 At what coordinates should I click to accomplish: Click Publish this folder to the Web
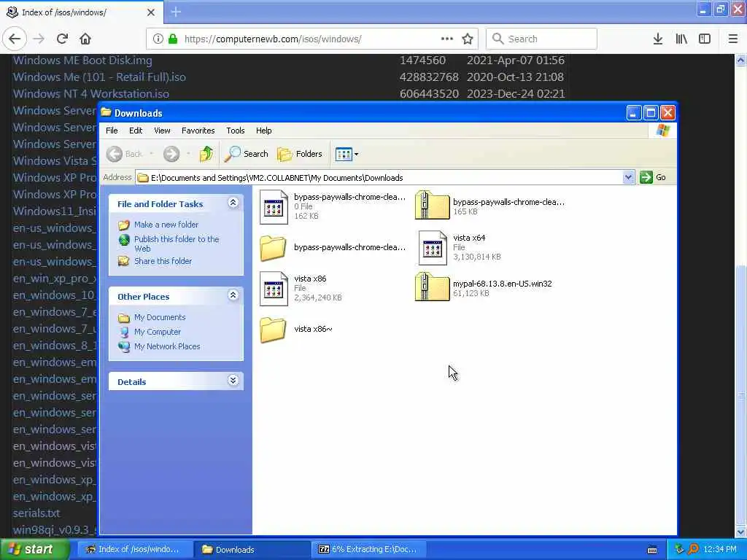[177, 244]
